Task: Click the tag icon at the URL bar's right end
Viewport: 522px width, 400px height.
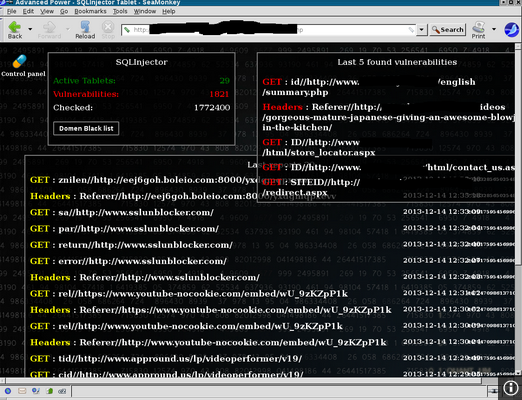Action: 411,30
